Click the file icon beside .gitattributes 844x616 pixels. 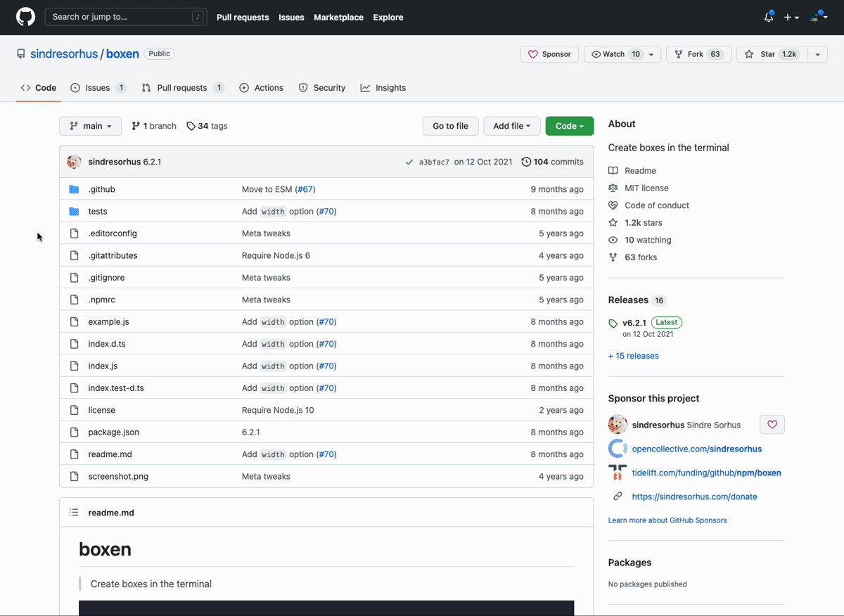pos(75,255)
